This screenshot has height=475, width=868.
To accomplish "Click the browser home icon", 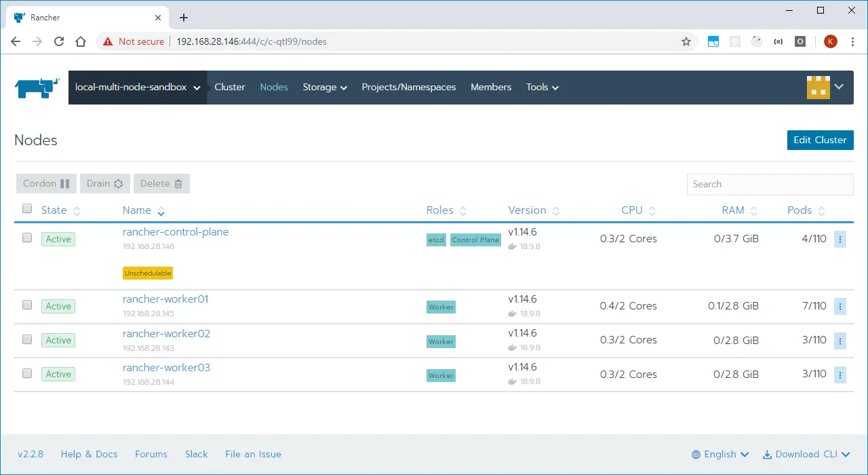I will click(x=81, y=41).
